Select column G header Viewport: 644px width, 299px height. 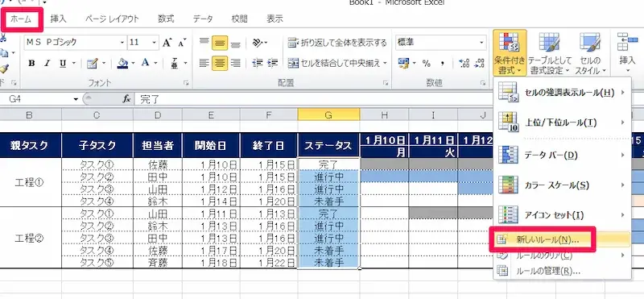click(328, 114)
